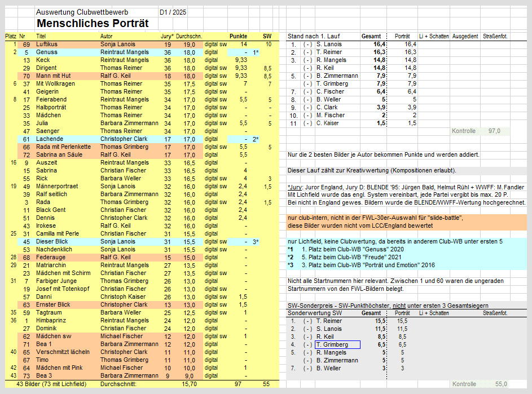Click the outlined 'T. Grimberg' active cell
Image resolution: width=532 pixels, height=394 pixels.
click(337, 344)
